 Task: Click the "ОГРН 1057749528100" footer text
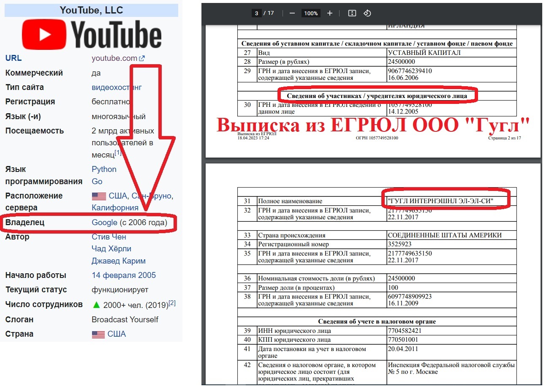pos(377,138)
